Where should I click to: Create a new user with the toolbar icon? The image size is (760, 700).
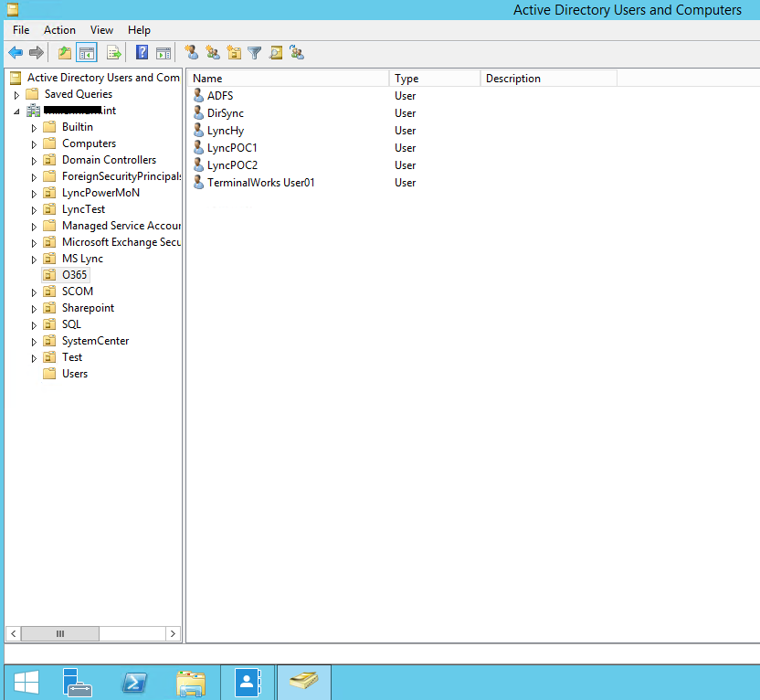pyautogui.click(x=192, y=52)
